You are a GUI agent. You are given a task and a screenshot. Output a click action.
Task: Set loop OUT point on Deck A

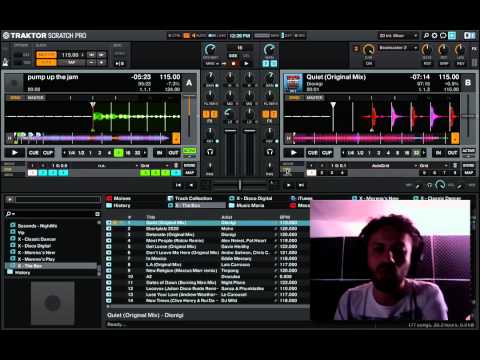173,153
